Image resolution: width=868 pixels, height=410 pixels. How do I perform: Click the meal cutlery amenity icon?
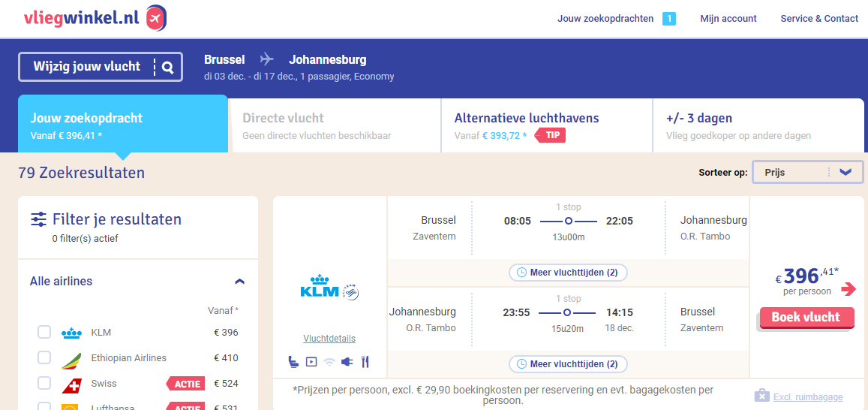365,362
